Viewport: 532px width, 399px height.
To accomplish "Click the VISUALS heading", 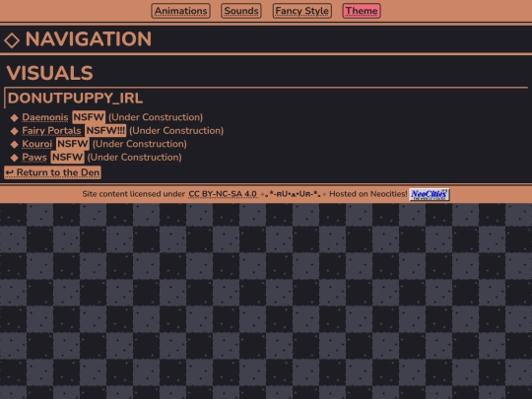I will (x=49, y=73).
